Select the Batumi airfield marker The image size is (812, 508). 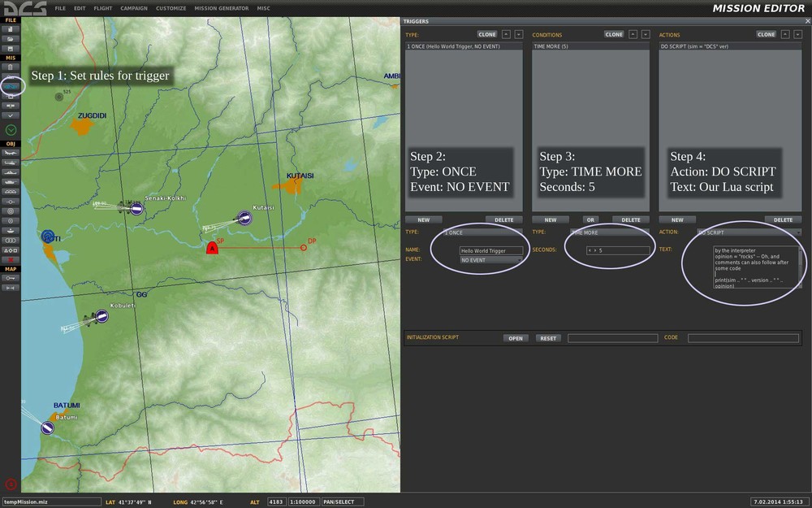click(x=47, y=428)
